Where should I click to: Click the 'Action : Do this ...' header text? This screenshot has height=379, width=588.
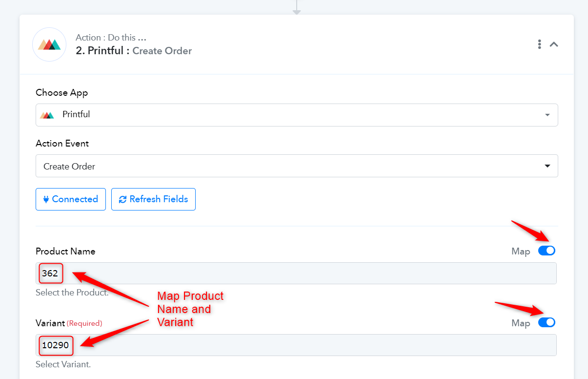click(111, 38)
